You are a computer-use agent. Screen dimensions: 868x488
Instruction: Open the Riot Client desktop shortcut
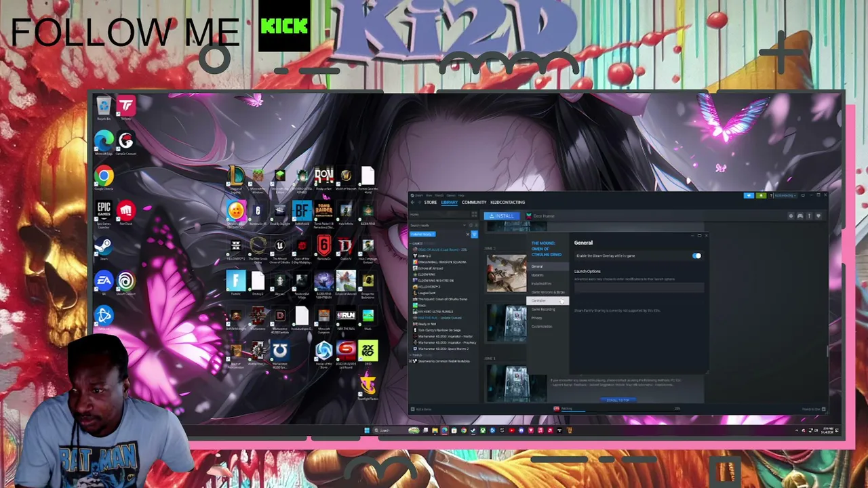(x=125, y=213)
